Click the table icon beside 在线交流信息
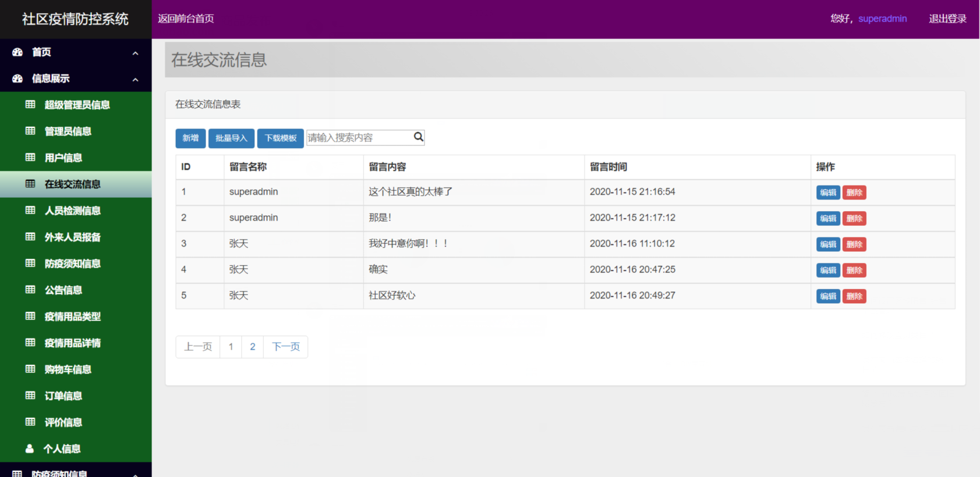980x477 pixels. [30, 184]
